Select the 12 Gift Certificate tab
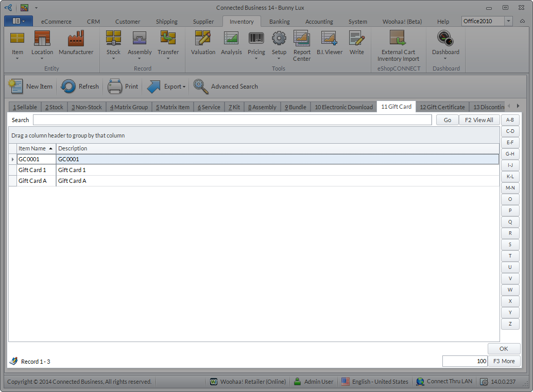The width and height of the screenshot is (533, 392). point(442,107)
